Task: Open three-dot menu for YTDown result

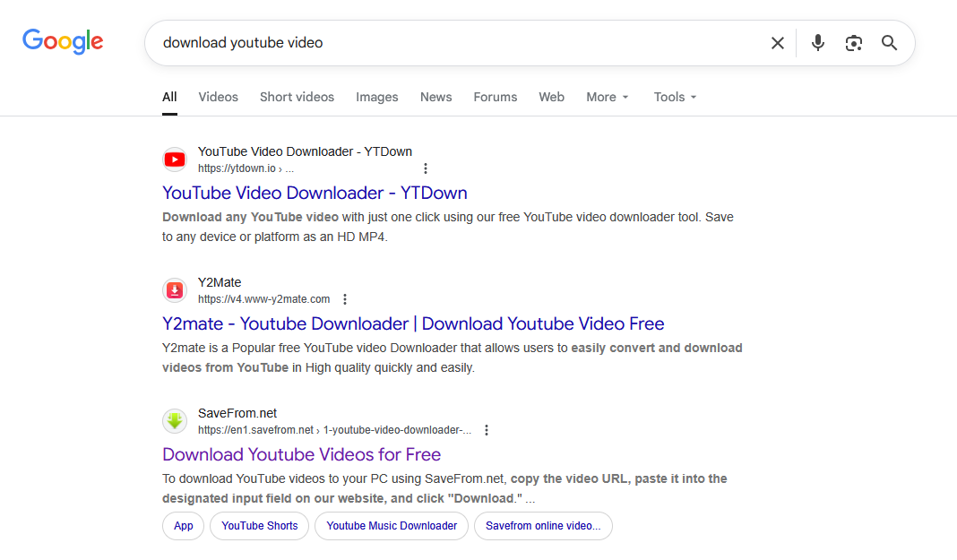Action: 426,168
